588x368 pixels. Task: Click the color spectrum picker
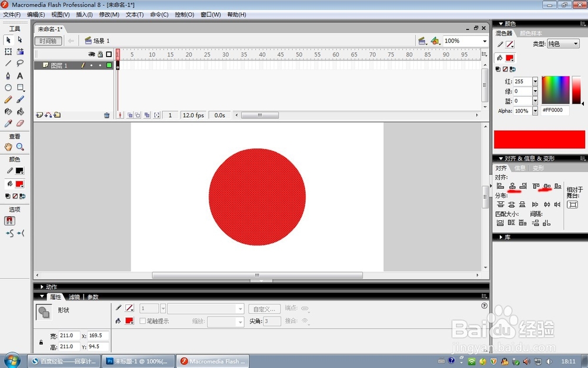(556, 89)
